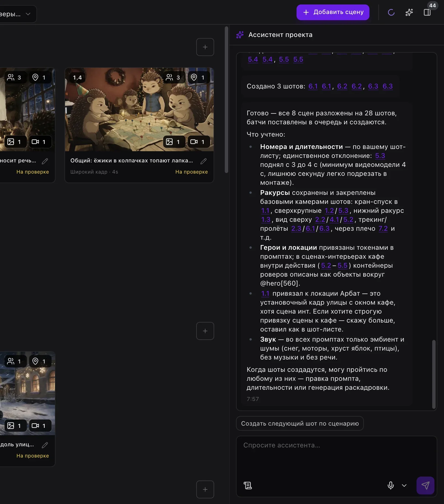
Task: Toggle the side panel layout icon
Action: point(427,12)
